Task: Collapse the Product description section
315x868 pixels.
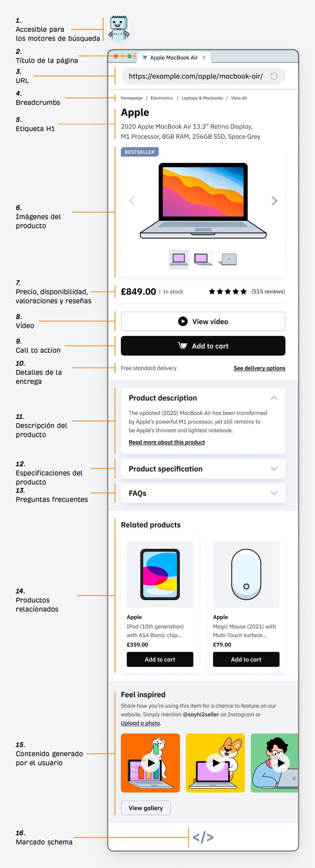Action: tap(274, 398)
